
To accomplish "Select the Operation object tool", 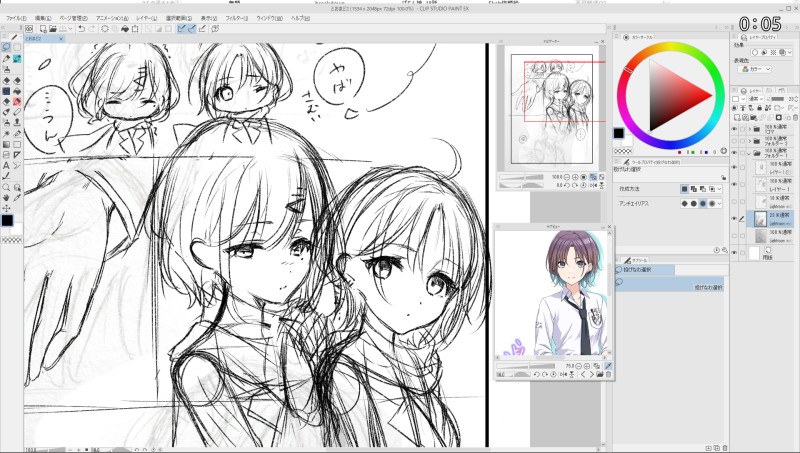I will pos(17,187).
